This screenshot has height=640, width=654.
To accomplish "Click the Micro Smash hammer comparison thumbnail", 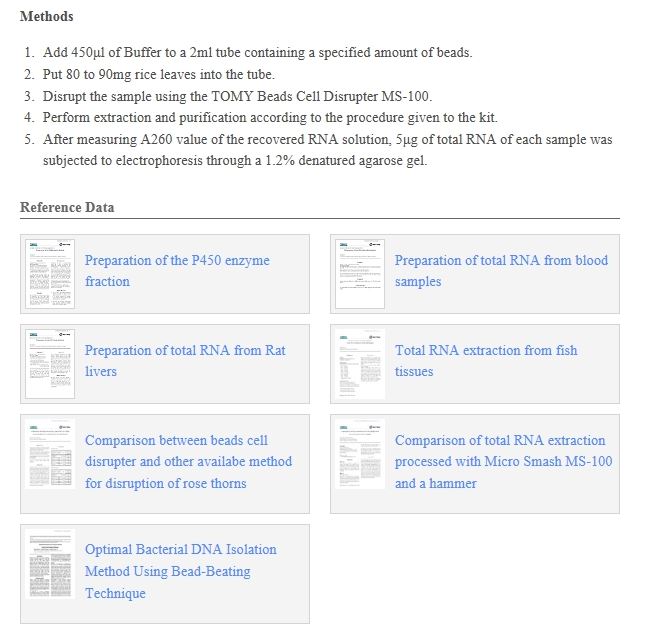I will tap(360, 454).
